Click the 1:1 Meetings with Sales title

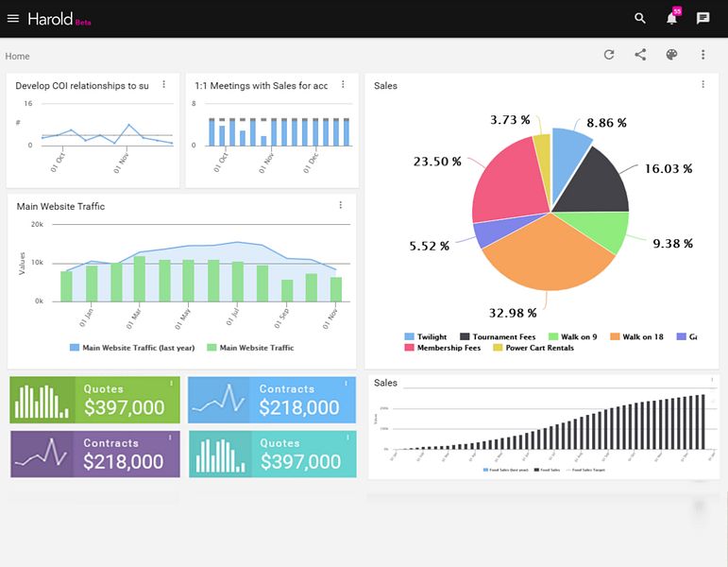click(x=261, y=85)
